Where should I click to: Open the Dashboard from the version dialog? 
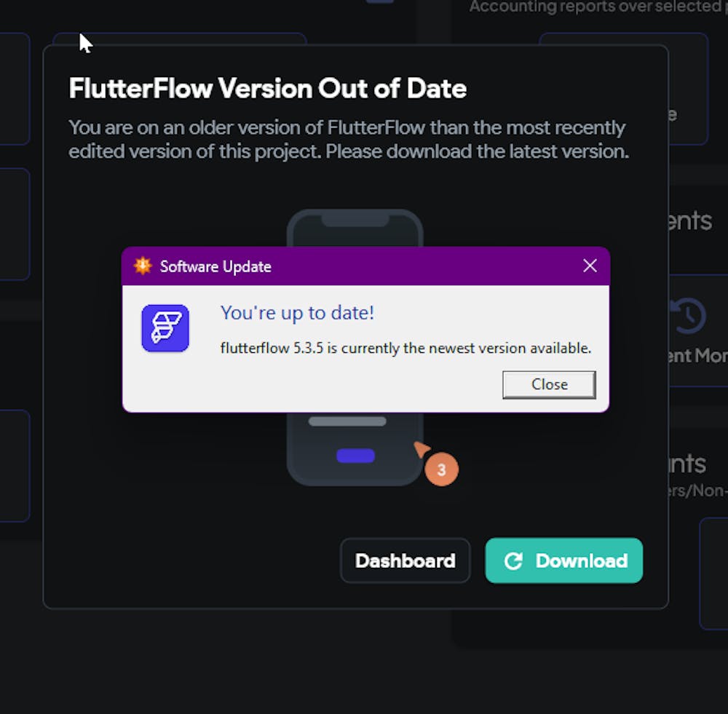(405, 560)
